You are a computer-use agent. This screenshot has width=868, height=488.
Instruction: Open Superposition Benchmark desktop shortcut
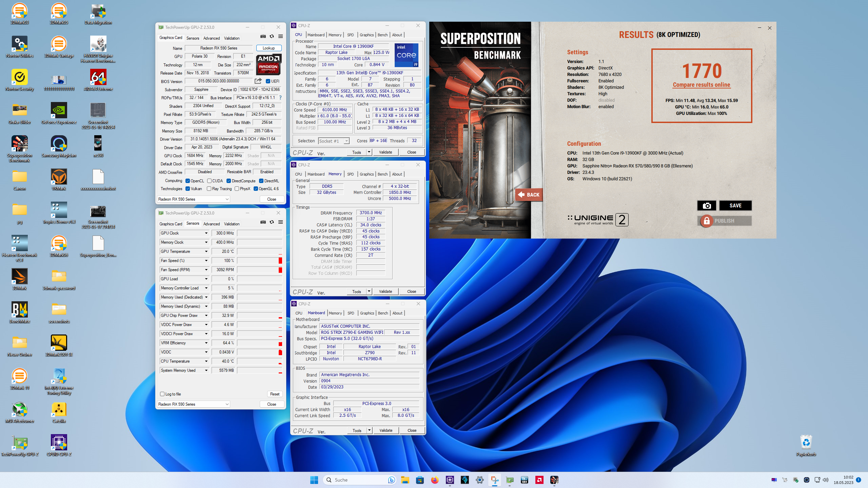tap(20, 149)
